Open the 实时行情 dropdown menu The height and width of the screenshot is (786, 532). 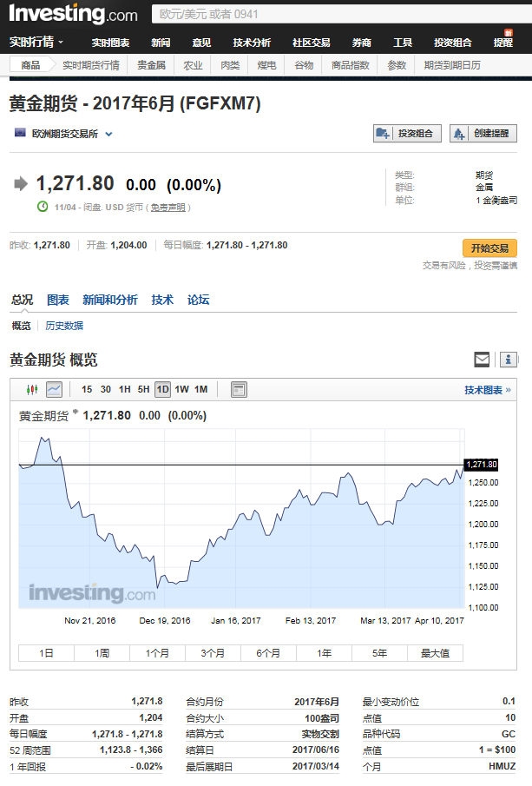coord(36,42)
